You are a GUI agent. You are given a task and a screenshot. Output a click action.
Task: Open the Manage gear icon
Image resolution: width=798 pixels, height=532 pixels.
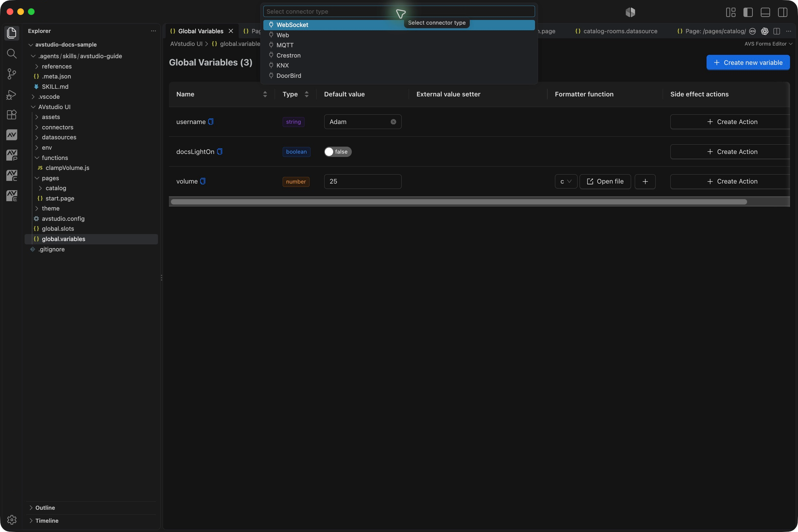(12, 520)
